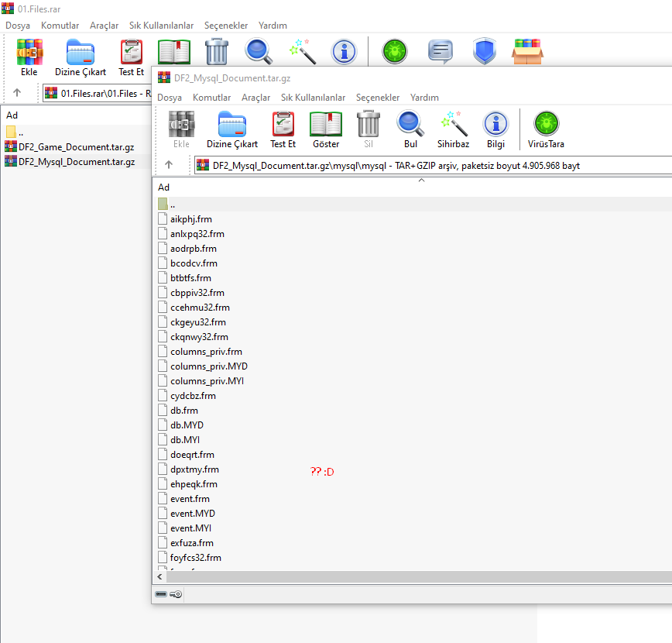This screenshot has height=643, width=672.
Task: Go up one level in 01.Files.rar window
Action: click(x=17, y=92)
